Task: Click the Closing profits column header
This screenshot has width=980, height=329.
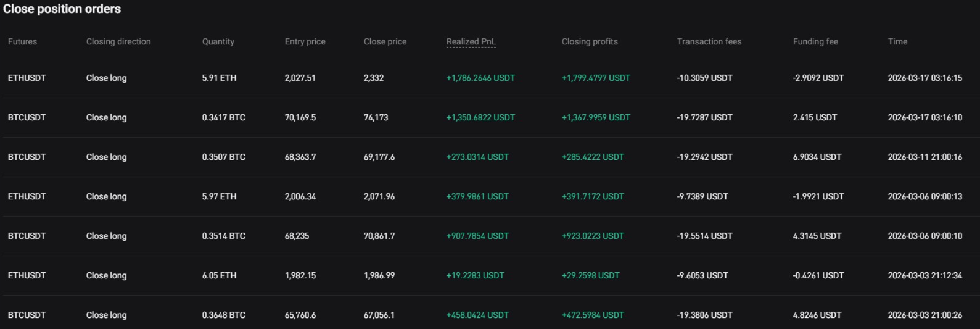Action: 589,41
